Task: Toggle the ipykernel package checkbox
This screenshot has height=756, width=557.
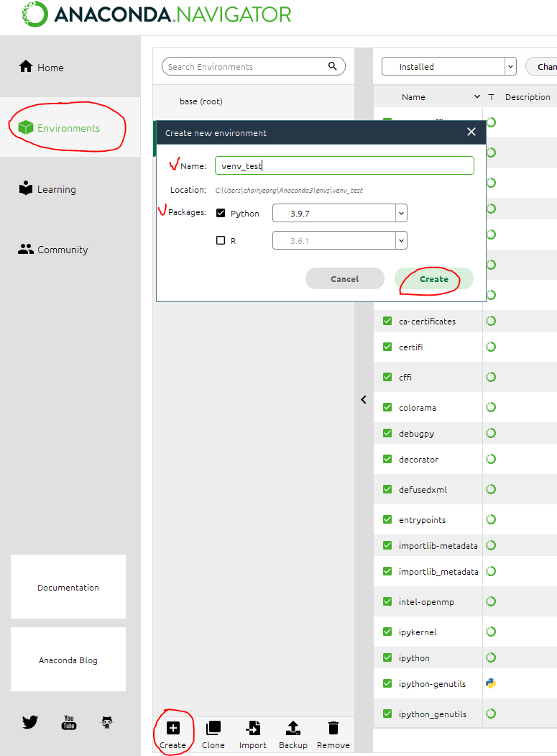Action: point(387,632)
